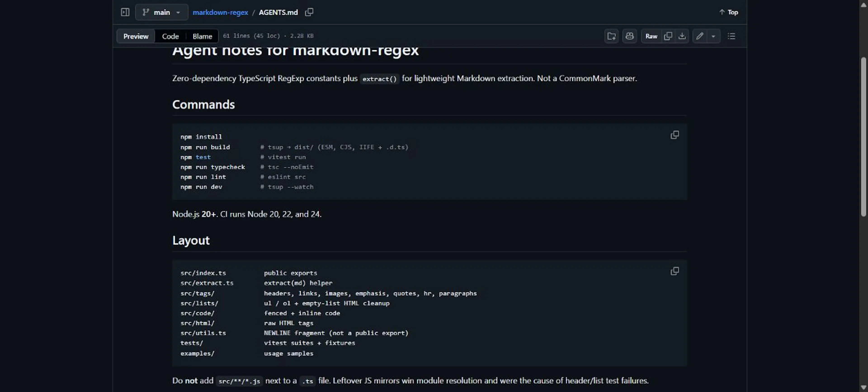Open the markdown-regex repository link

(220, 12)
